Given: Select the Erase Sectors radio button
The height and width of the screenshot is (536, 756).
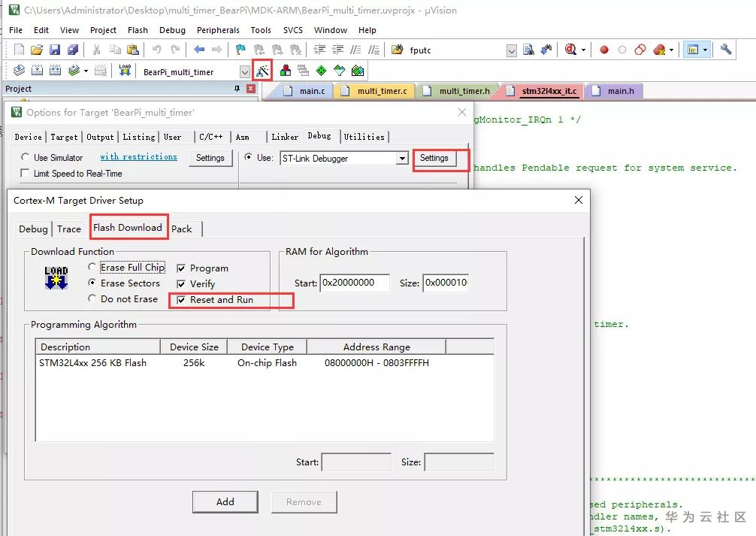Looking at the screenshot, I should 92,283.
